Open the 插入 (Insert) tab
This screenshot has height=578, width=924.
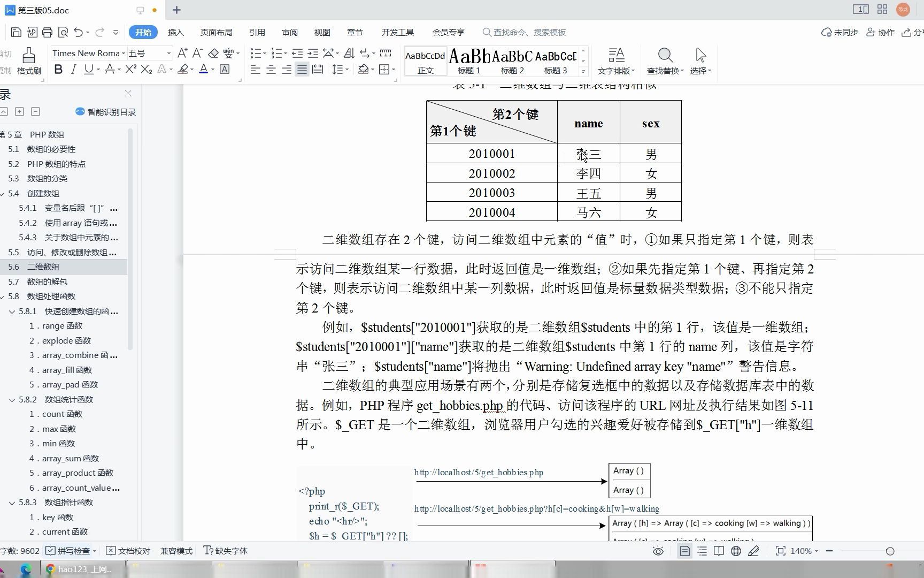pos(175,32)
